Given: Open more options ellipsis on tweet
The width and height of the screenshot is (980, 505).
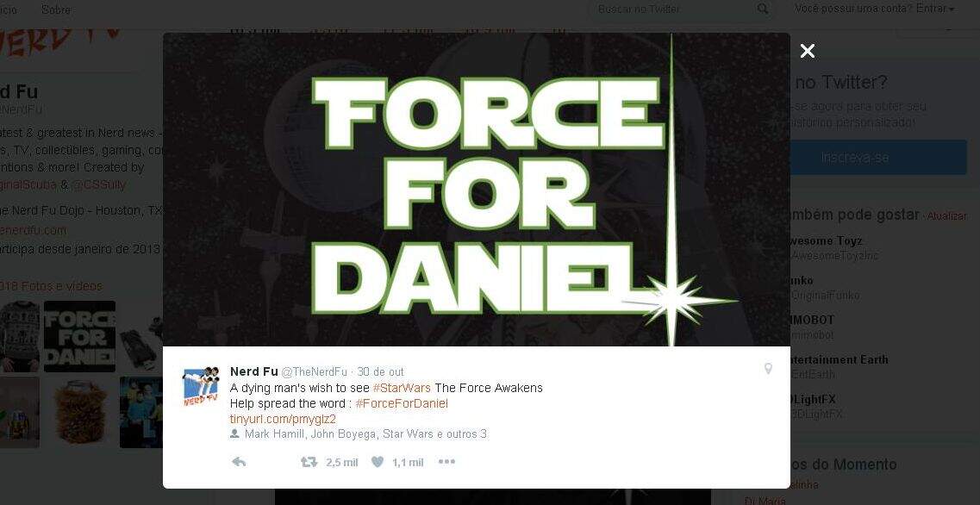Looking at the screenshot, I should click(x=446, y=462).
